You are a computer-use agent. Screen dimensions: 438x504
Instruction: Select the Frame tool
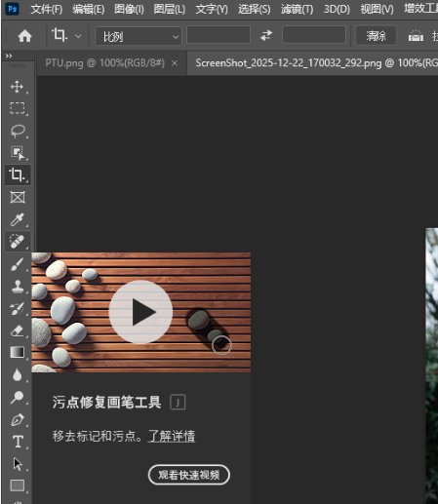[18, 197]
